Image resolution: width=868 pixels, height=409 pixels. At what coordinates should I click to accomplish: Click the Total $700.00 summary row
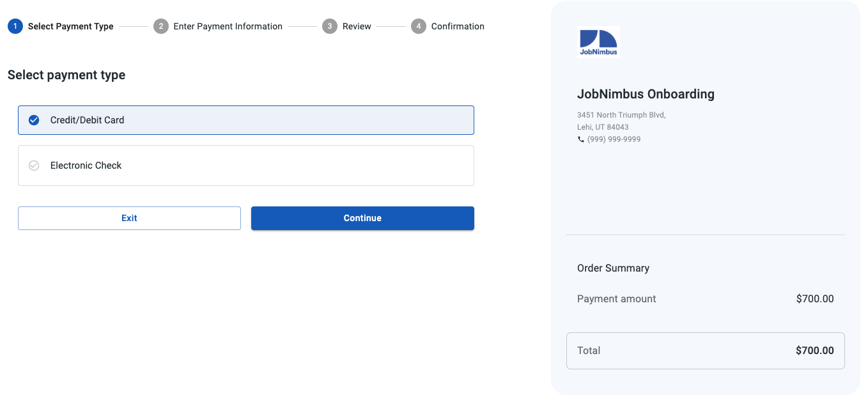tap(706, 350)
